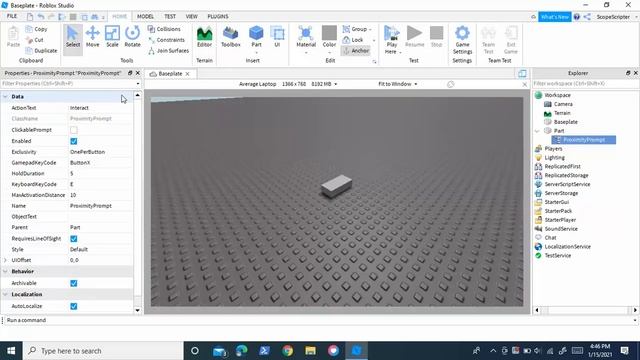The image size is (640, 360).
Task: Activate the Scale tool
Action: click(x=112, y=37)
